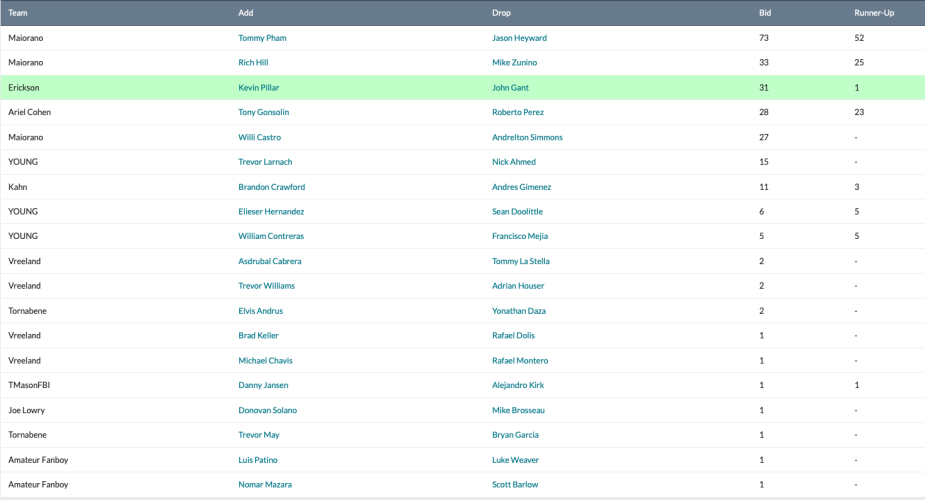Open Elieser Hernandez player link
The height and width of the screenshot is (500, 925).
pos(271,211)
